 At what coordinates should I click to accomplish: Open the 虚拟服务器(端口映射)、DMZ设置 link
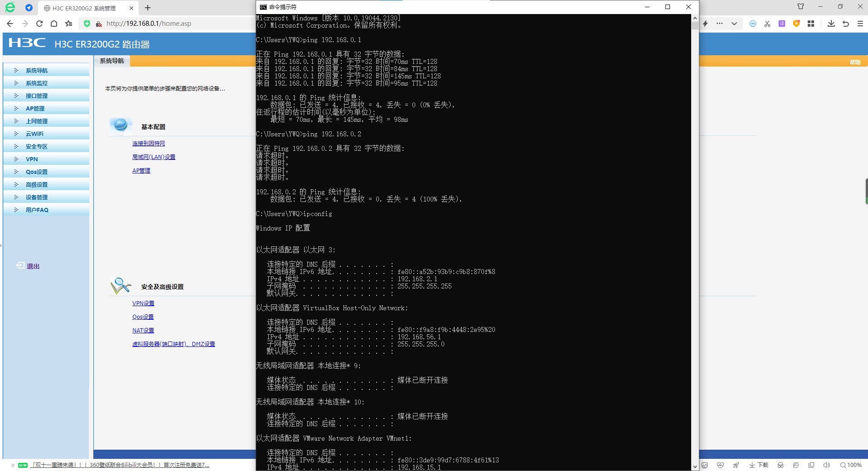pyautogui.click(x=174, y=344)
